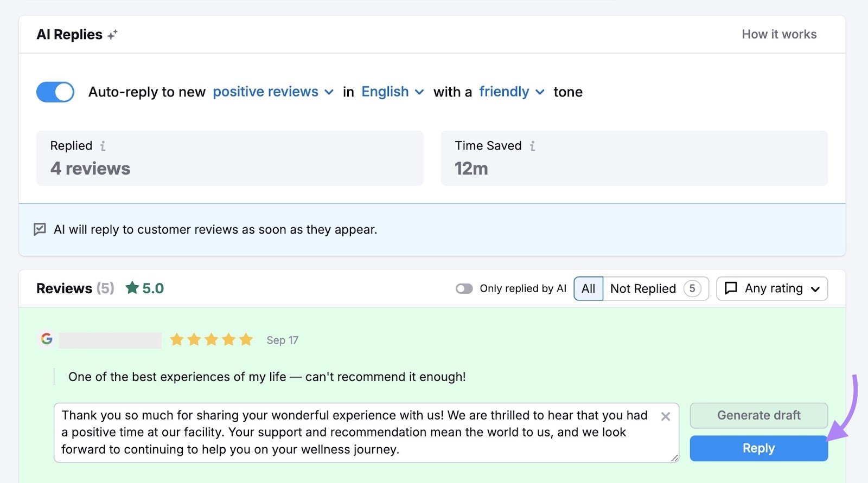Click the Google icon on the review
The image size is (868, 483).
click(x=46, y=340)
